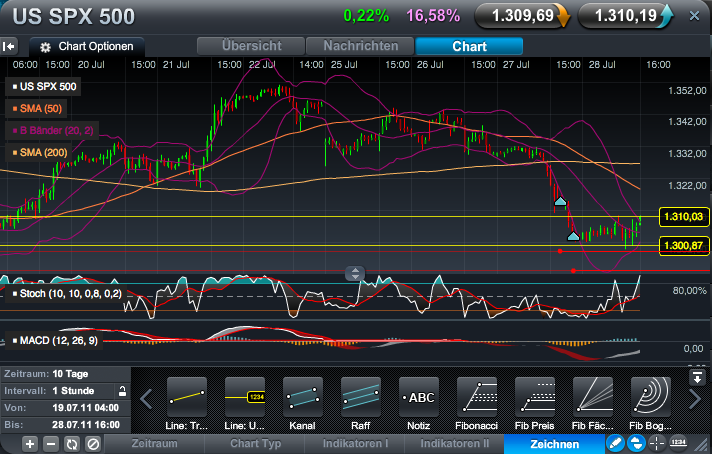
Task: Select the Fib Preis tool
Action: [535, 397]
